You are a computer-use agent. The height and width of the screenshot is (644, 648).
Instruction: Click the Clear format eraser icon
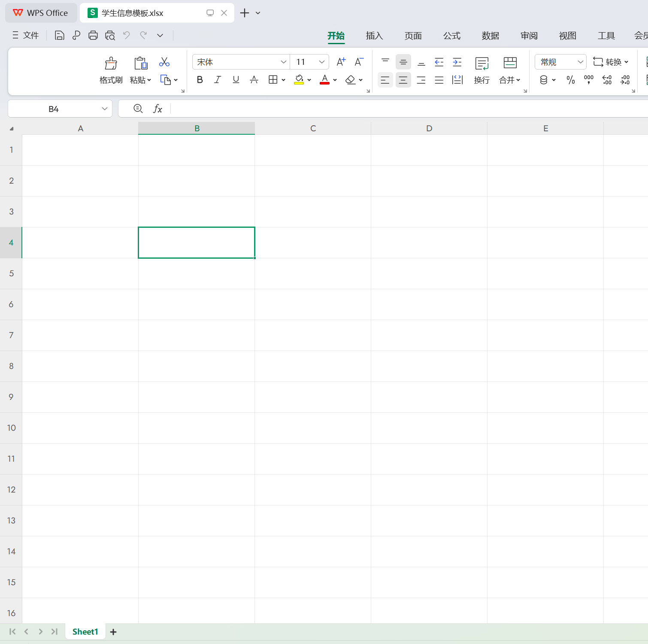351,80
